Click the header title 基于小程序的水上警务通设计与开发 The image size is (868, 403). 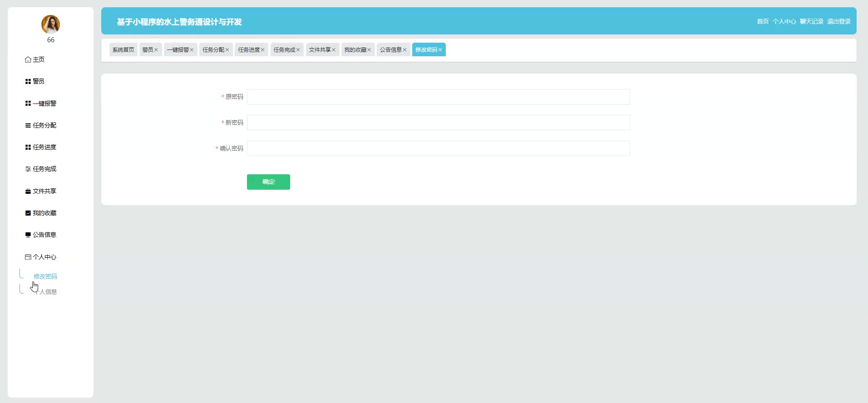coord(179,22)
